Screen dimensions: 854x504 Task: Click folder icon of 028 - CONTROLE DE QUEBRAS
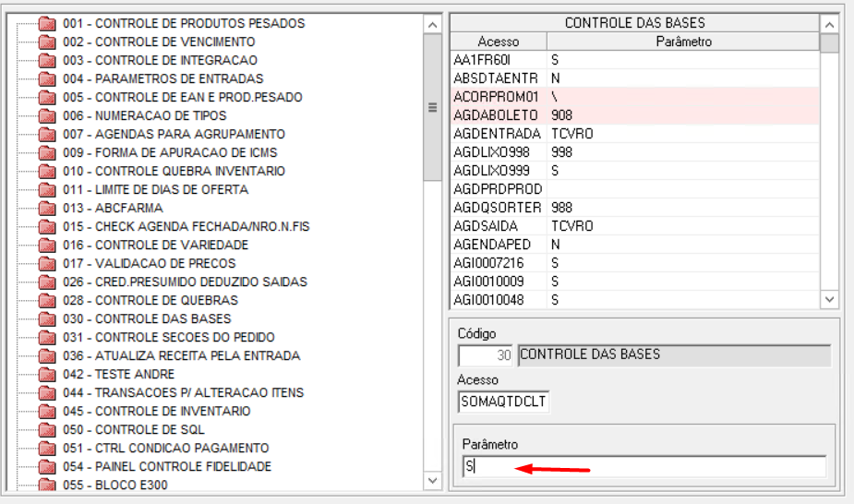(x=47, y=301)
